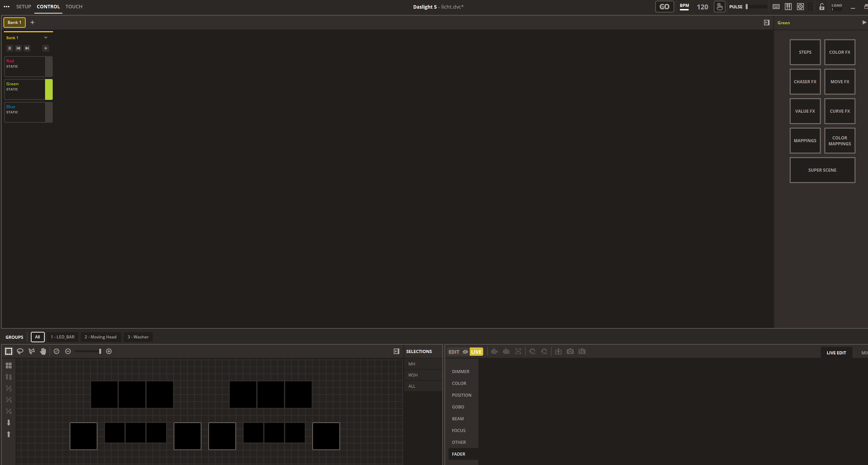Screen dimensions: 868x465
Task: Click the reset SEL undo arrow icon
Action: pyautogui.click(x=544, y=351)
